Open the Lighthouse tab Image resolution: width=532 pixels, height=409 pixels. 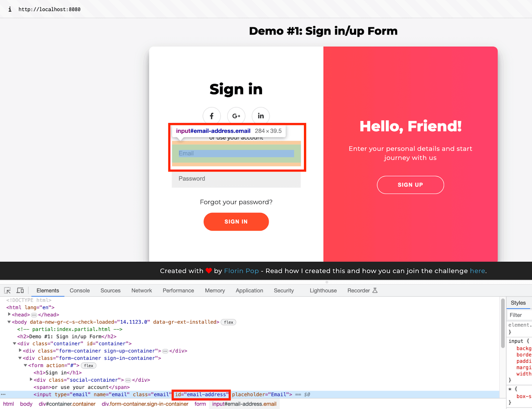coord(323,291)
